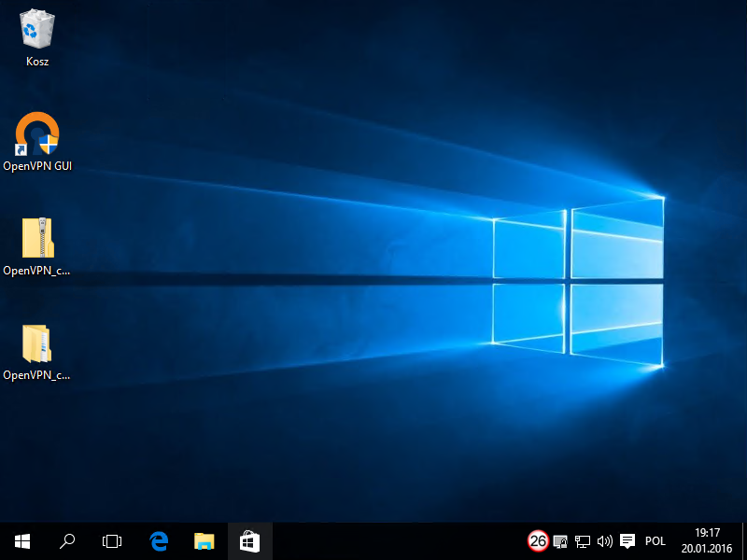
Task: Click the OpenVPN tray icon with padlock
Action: coord(561,541)
